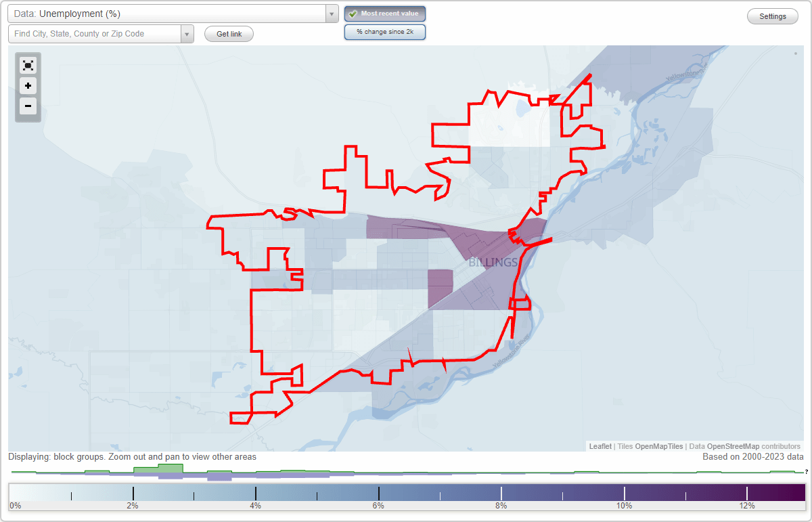Click the 2% mark on legend
Viewport: 812px width, 522px height.
click(133, 506)
